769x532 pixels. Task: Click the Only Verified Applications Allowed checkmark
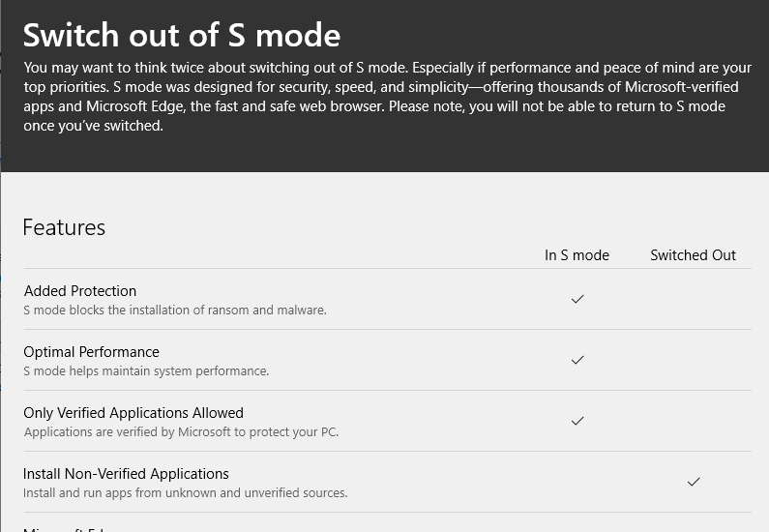point(577,421)
